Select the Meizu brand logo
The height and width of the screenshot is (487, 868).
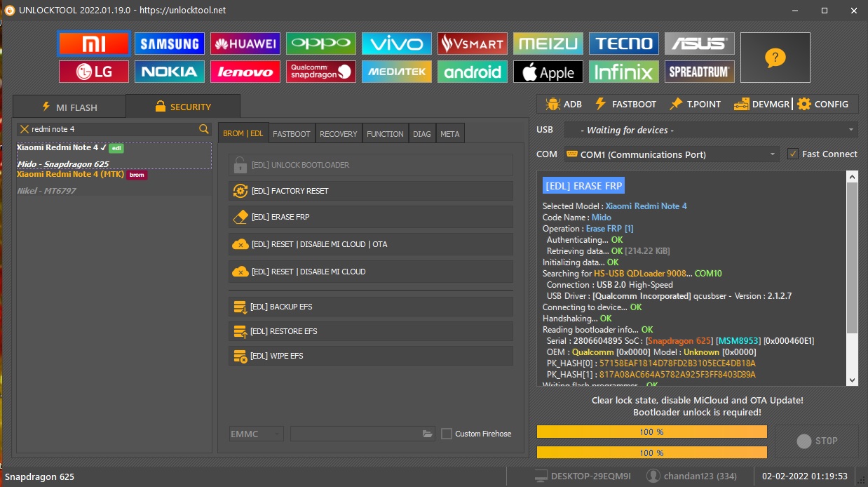(x=548, y=44)
